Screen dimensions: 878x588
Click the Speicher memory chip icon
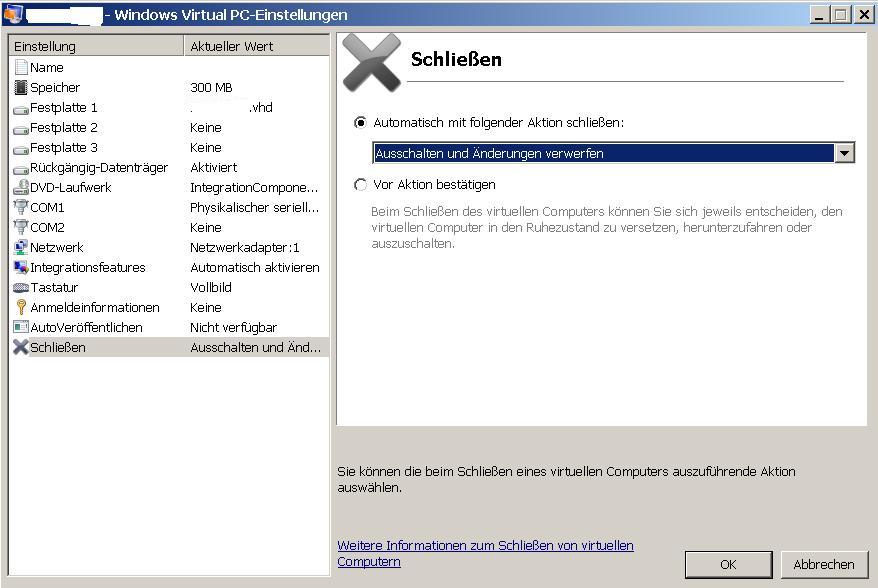pyautogui.click(x=21, y=87)
